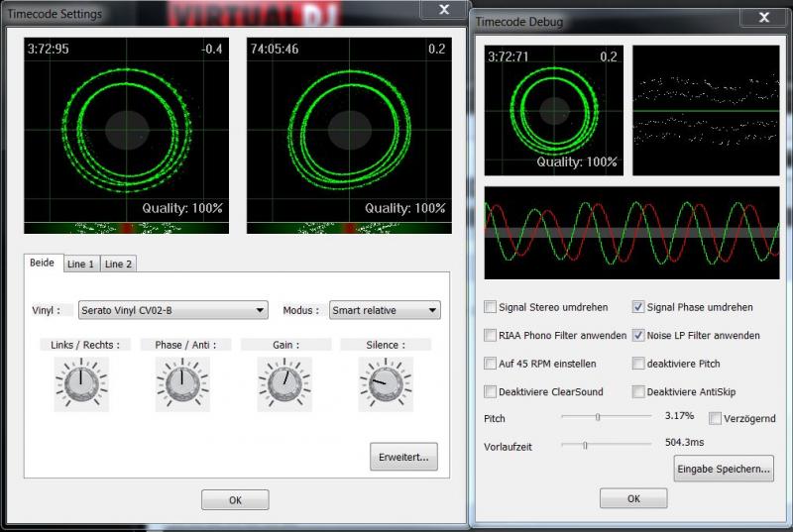Check the deaktiviere Pitch option

point(638,364)
